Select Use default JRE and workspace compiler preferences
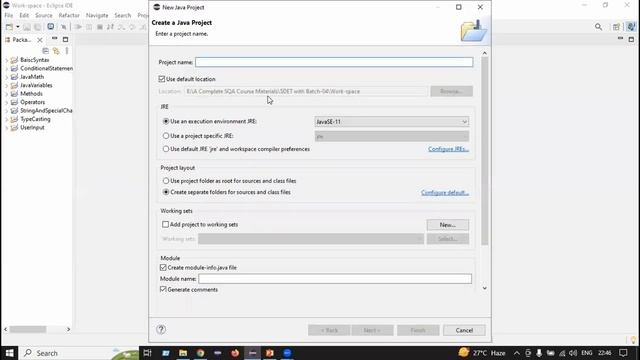This screenshot has width=640, height=360. pos(166,149)
